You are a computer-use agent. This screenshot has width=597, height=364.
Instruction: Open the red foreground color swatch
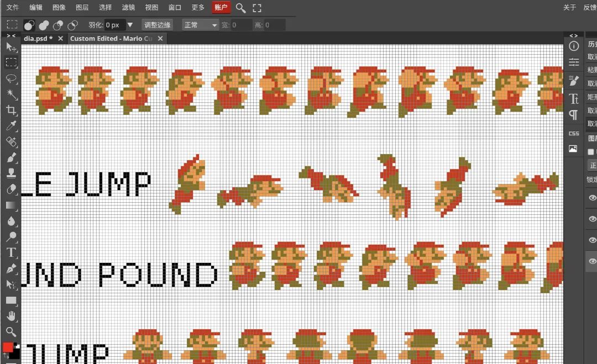(8, 347)
